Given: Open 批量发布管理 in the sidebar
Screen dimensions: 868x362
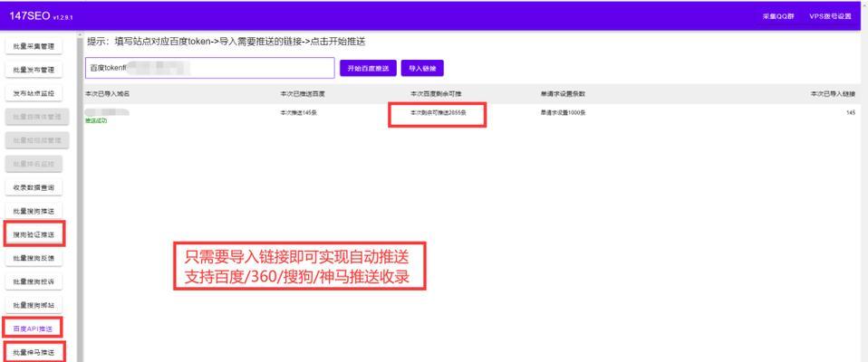Looking at the screenshot, I should [x=34, y=71].
